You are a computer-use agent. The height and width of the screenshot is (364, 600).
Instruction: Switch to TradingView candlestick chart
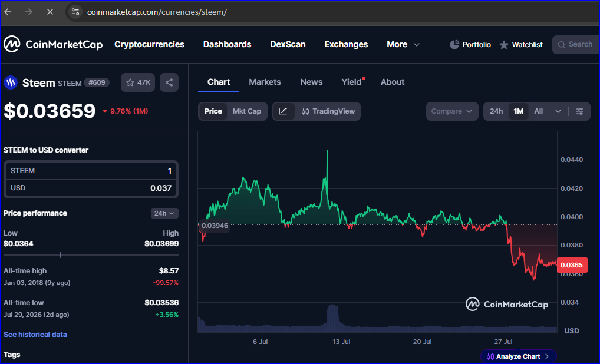click(328, 111)
